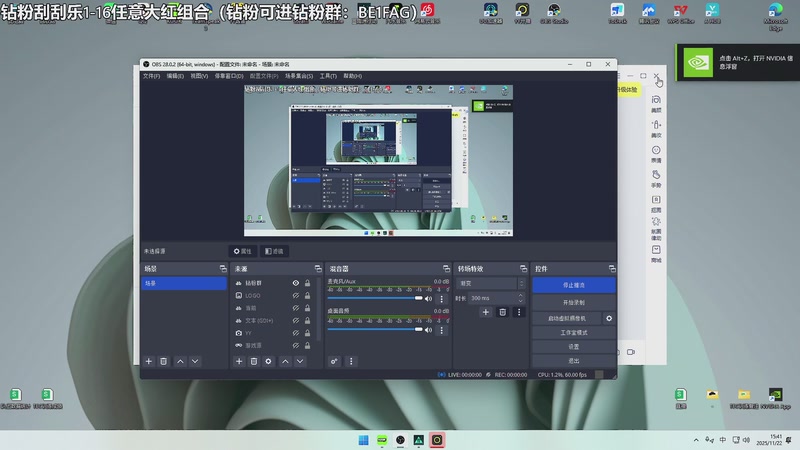Open source properties gear in Sources panel
Screen dimensions: 800x450
[268, 361]
